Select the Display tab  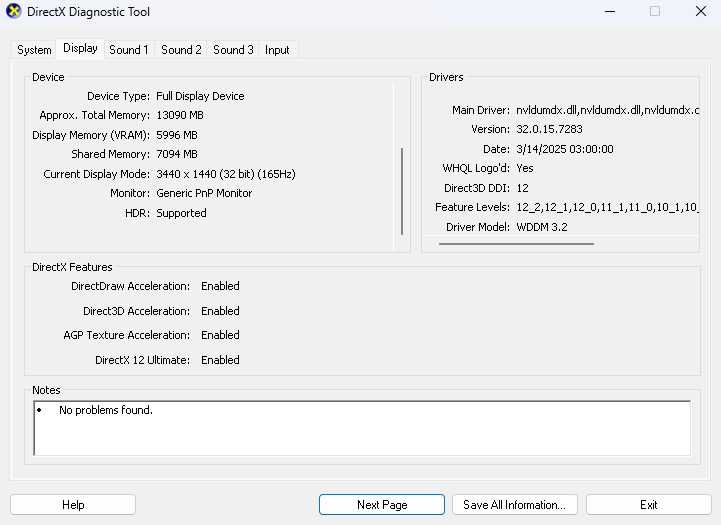(80, 48)
